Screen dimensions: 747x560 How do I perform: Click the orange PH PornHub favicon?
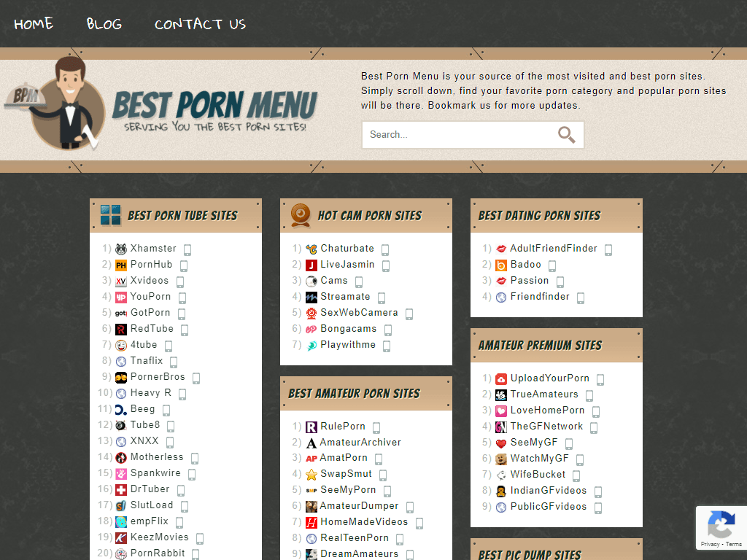pos(121,265)
